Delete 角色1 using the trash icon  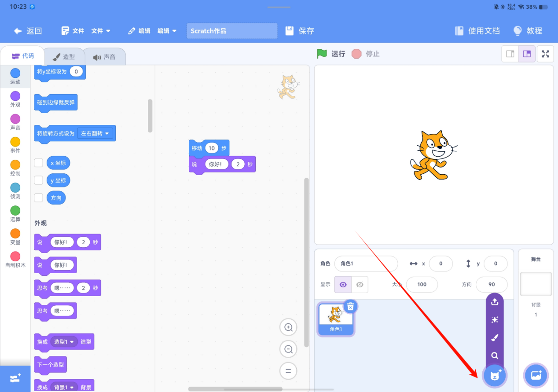coord(350,307)
